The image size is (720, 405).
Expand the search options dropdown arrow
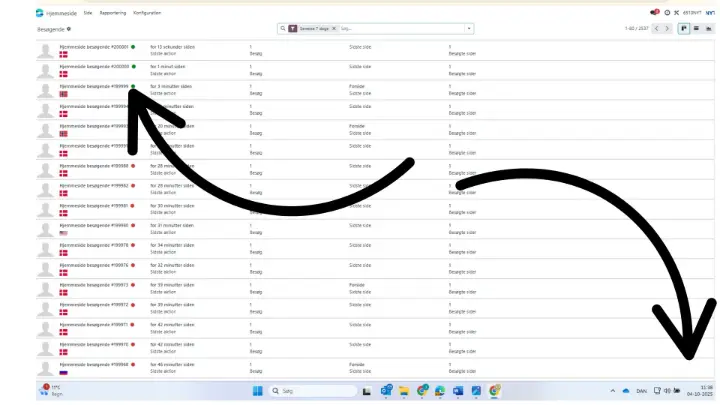[468, 29]
